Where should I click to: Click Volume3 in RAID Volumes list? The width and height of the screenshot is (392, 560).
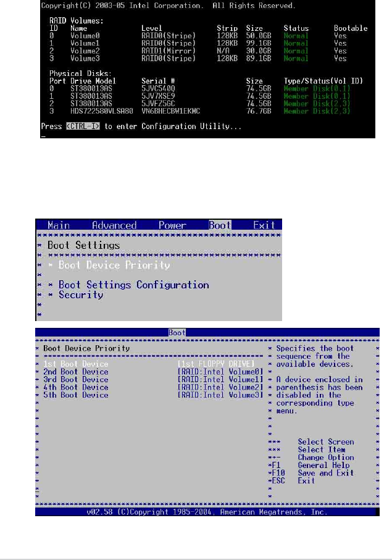(x=85, y=58)
